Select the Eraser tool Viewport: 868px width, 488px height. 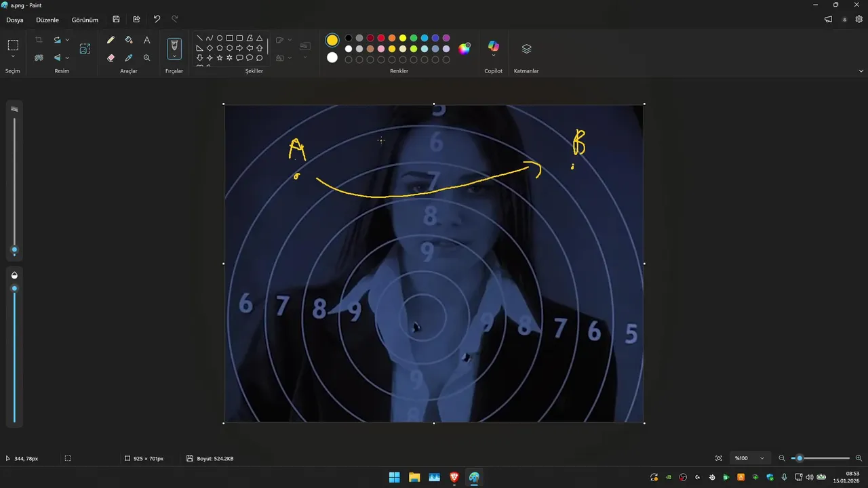click(x=111, y=58)
